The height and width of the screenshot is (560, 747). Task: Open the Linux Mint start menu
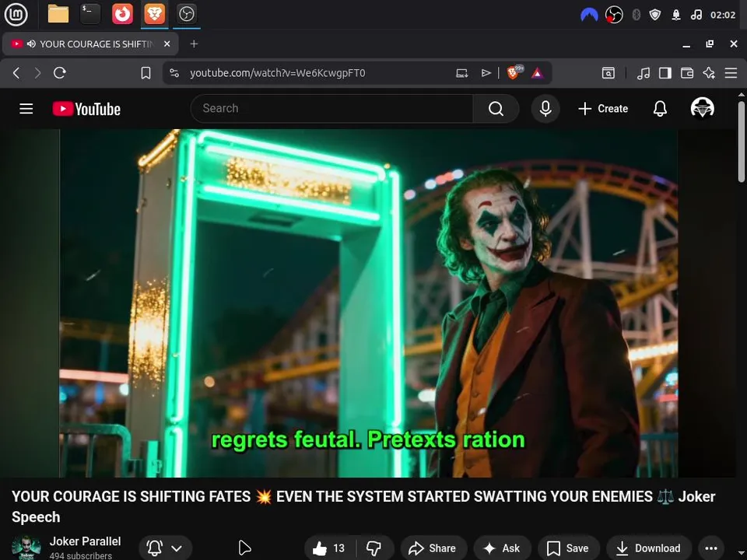click(16, 14)
